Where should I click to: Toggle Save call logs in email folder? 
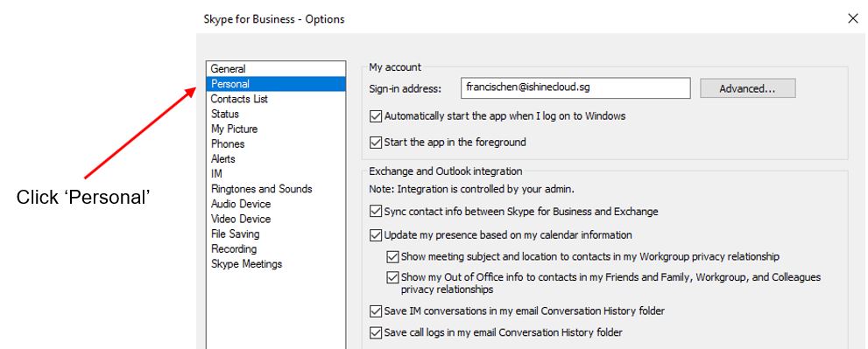pos(376,332)
